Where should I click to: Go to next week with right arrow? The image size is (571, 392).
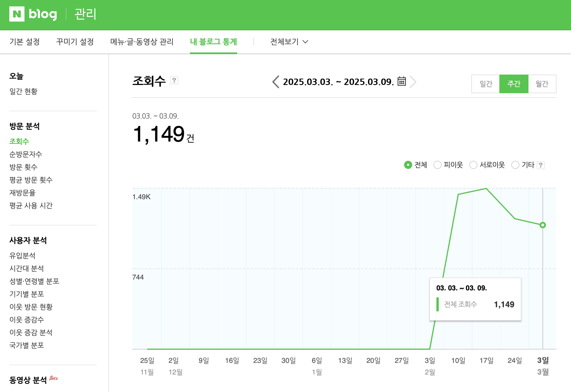413,82
